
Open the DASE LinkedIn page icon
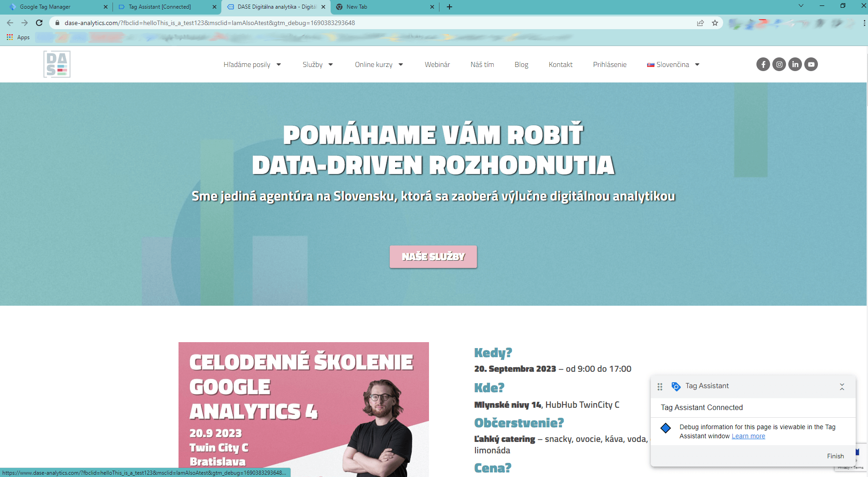(x=795, y=64)
